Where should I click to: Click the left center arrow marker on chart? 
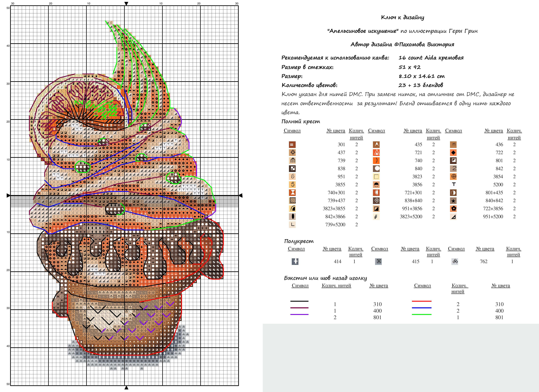(x=8, y=195)
